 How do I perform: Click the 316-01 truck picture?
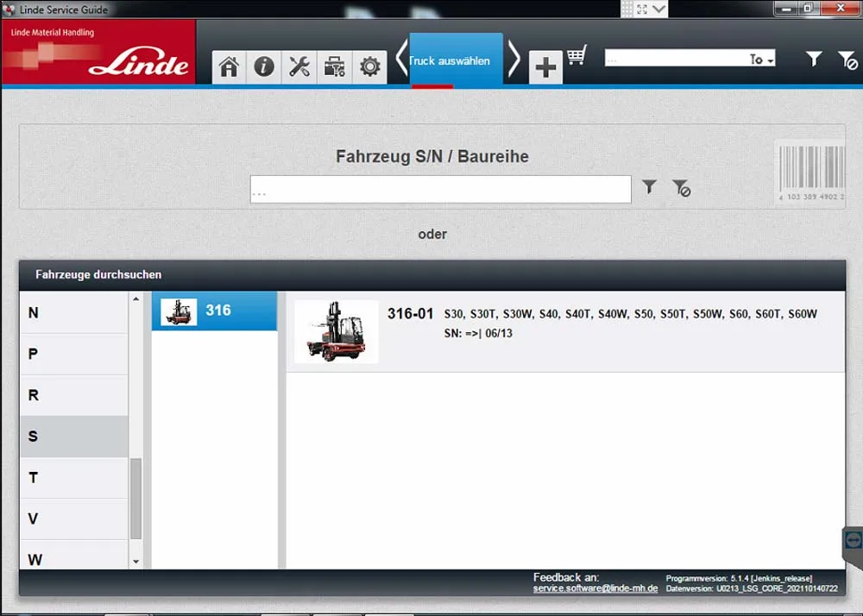(337, 331)
